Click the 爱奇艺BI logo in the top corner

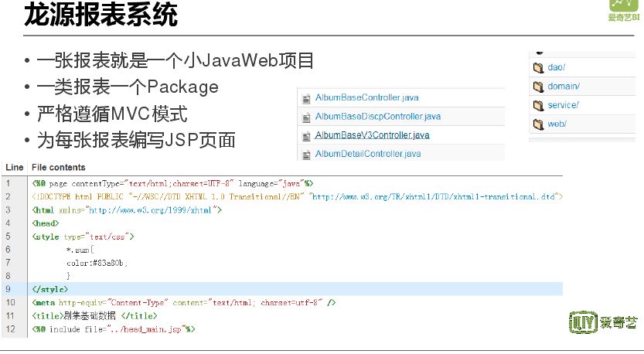click(624, 10)
